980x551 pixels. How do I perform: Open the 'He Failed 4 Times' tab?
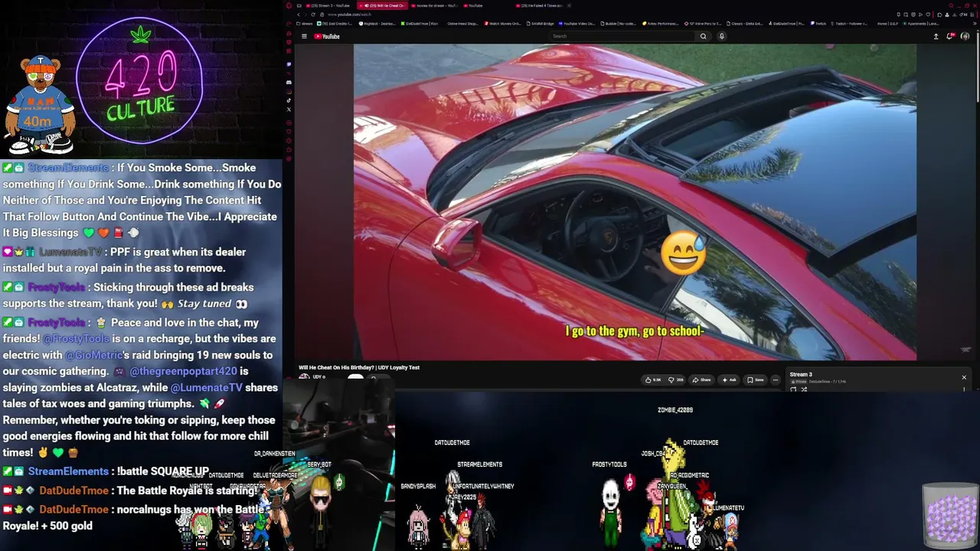pyautogui.click(x=540, y=5)
